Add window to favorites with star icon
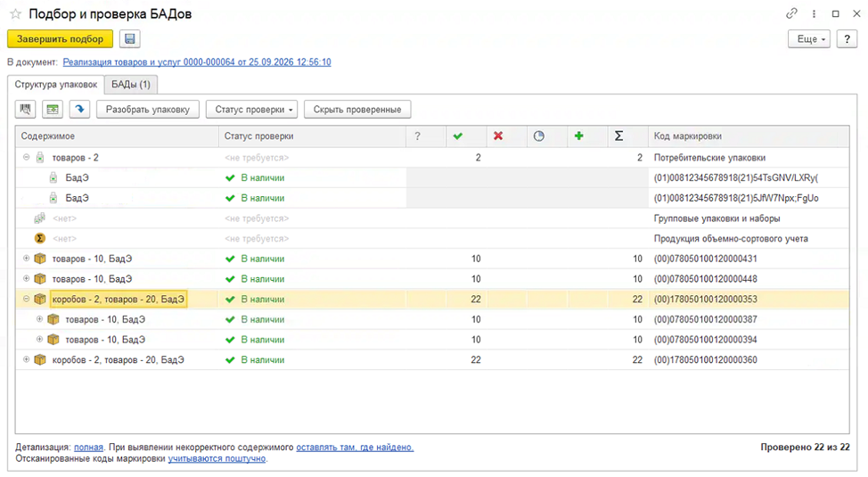The height and width of the screenshot is (477, 868). tap(16, 14)
